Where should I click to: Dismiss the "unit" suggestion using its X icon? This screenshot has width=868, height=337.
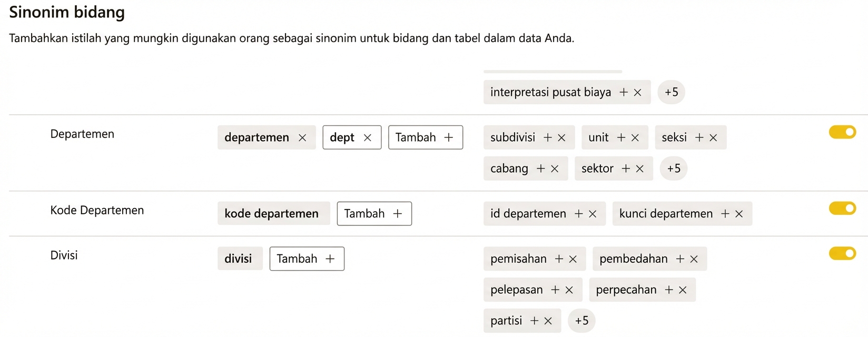(636, 137)
